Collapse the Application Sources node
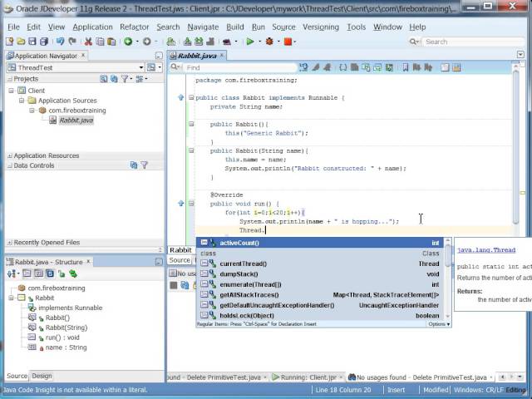The width and height of the screenshot is (532, 399). pos(22,101)
